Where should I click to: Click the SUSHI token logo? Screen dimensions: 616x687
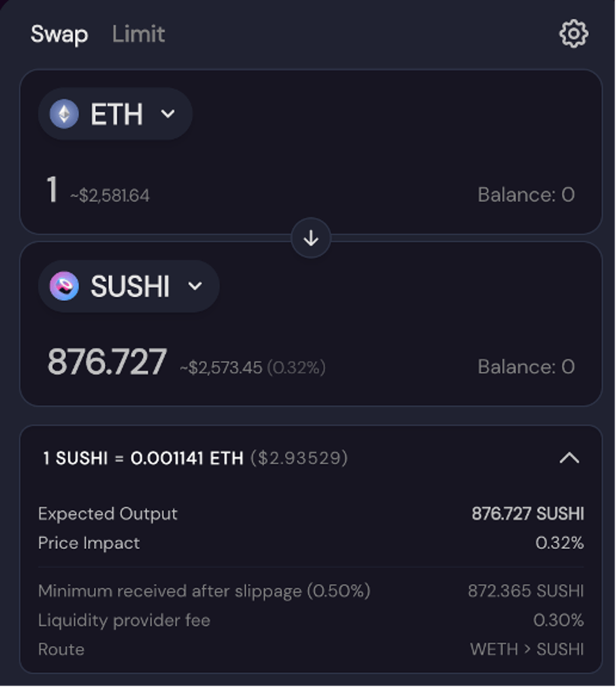(x=64, y=286)
